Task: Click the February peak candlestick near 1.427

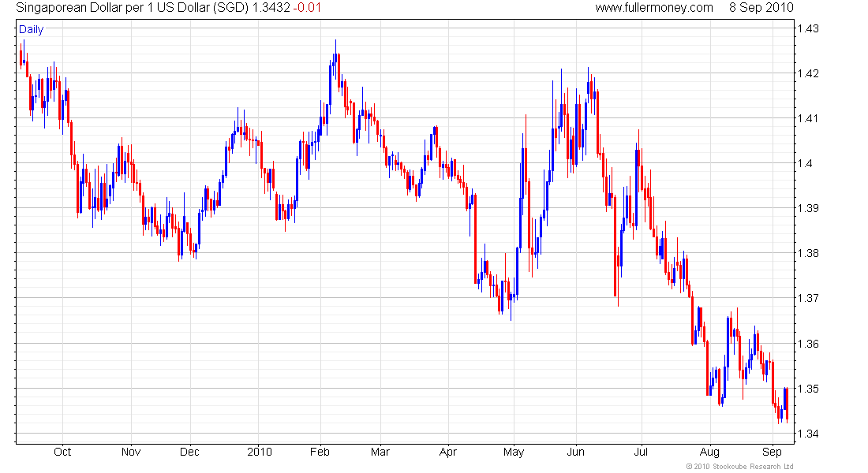Action: (x=335, y=58)
